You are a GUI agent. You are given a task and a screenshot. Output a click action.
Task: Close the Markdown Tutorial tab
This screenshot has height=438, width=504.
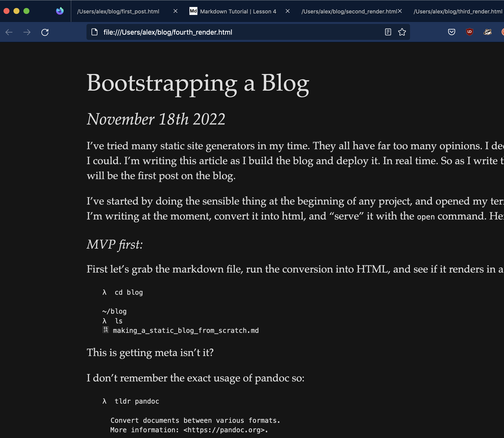click(x=288, y=11)
